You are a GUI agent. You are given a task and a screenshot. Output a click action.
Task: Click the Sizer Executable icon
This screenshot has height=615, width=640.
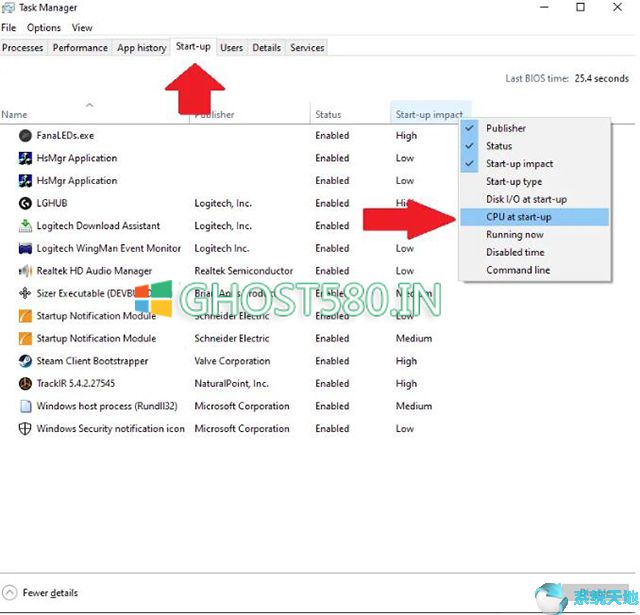click(x=25, y=293)
